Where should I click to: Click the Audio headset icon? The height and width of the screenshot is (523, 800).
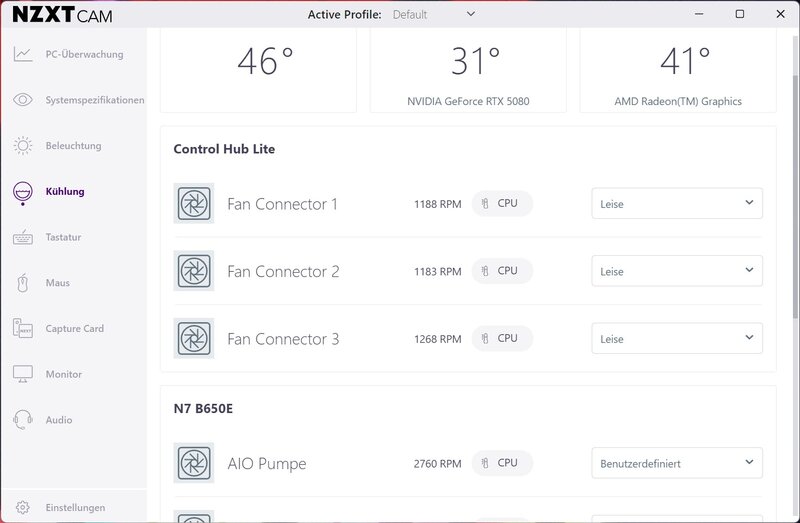point(23,419)
